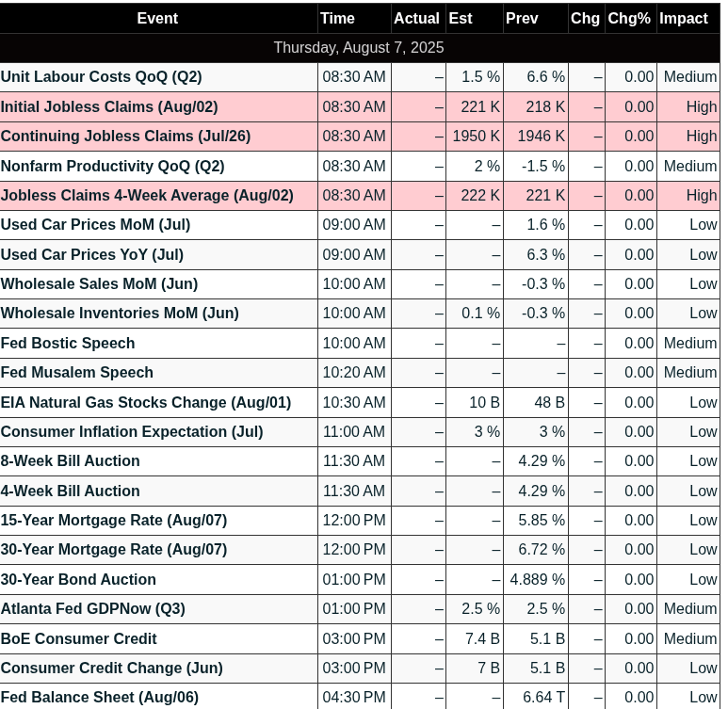
Task: Open Atlanta Fed GDPNow (Q3) event
Action: point(93,608)
